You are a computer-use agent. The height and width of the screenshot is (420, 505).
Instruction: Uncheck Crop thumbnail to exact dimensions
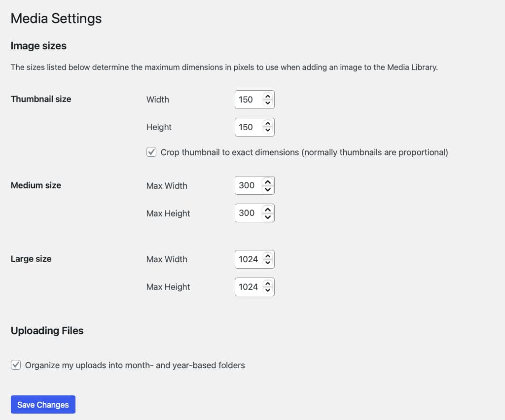(x=151, y=152)
